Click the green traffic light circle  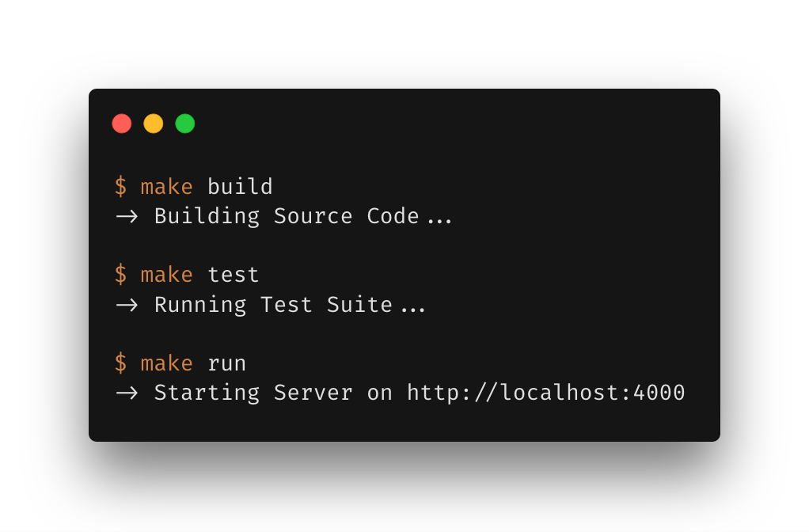tap(184, 123)
